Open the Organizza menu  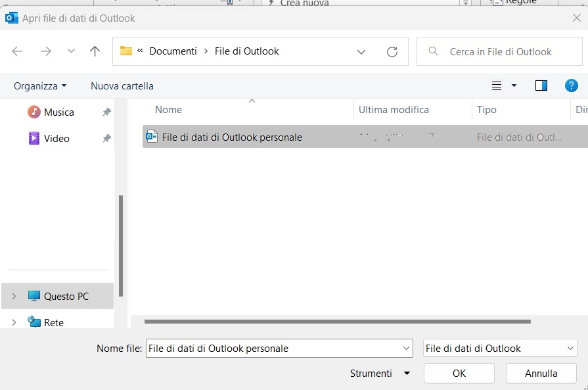click(x=40, y=86)
